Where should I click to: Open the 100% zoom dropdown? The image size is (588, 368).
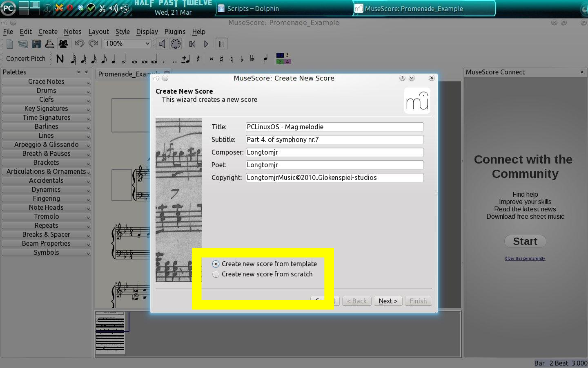tap(127, 43)
